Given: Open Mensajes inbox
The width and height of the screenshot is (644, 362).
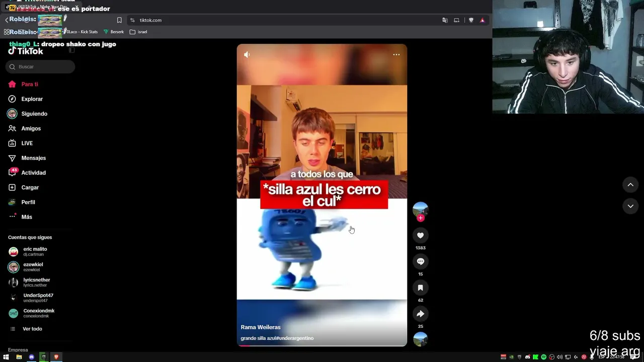Looking at the screenshot, I should coord(27,158).
